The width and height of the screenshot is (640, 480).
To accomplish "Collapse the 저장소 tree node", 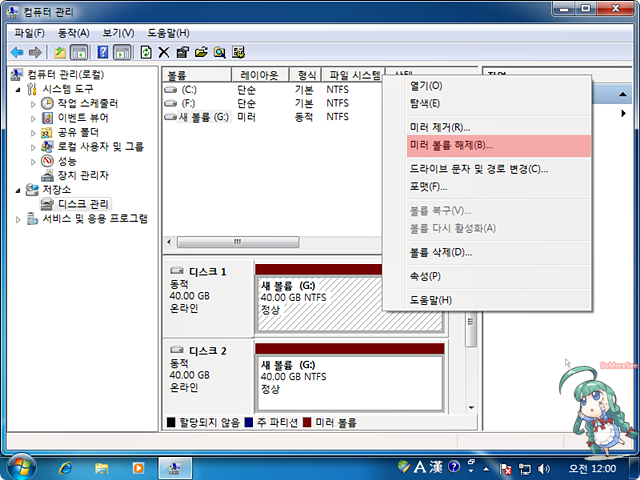I will [x=19, y=190].
